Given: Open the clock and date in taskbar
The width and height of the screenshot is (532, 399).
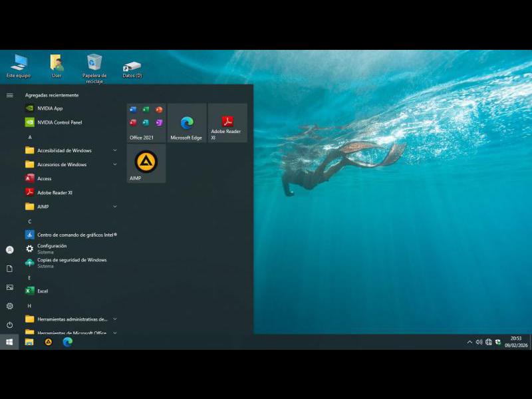Looking at the screenshot, I should pyautogui.click(x=515, y=342).
